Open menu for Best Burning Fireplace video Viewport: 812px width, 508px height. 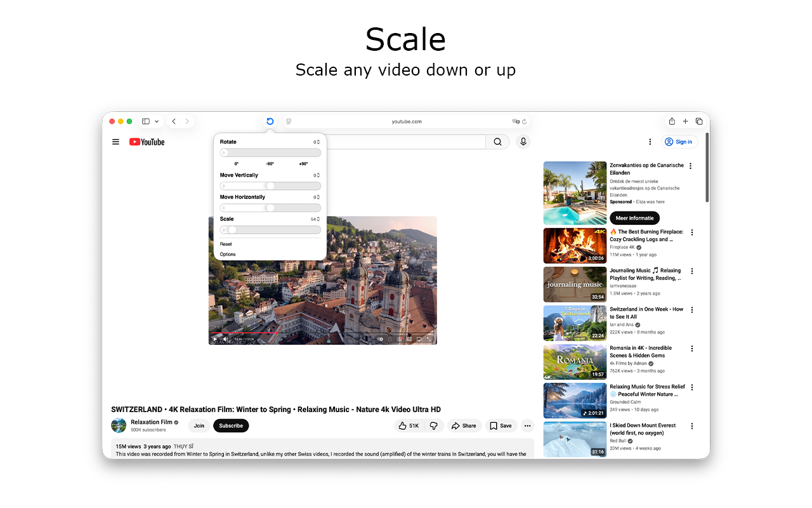click(x=692, y=232)
